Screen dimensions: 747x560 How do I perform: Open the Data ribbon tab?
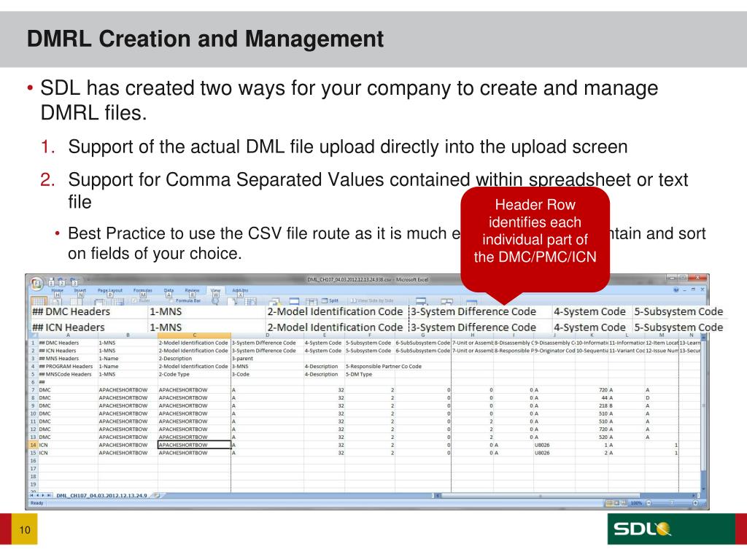(169, 290)
